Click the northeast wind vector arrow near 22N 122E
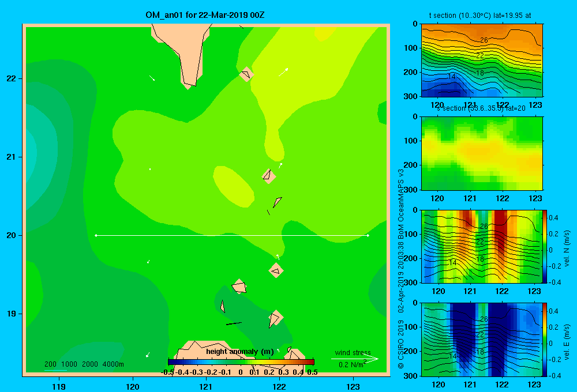Image resolution: width=577 pixels, height=392 pixels. click(283, 72)
